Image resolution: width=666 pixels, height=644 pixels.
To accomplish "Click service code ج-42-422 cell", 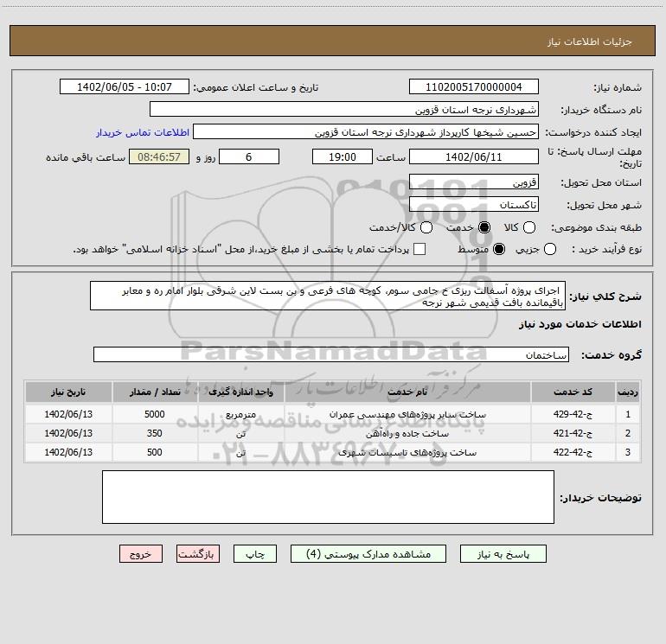I will pos(573,453).
